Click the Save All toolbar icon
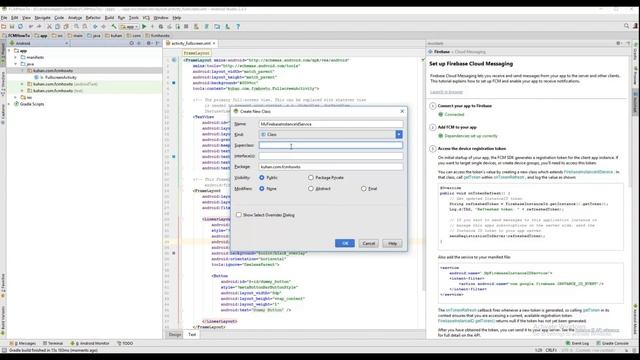The height and width of the screenshot is (360, 640). (x=12, y=27)
